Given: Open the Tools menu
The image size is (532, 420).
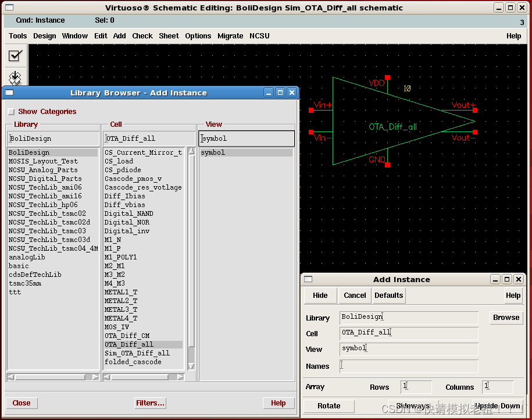Looking at the screenshot, I should pyautogui.click(x=17, y=36).
